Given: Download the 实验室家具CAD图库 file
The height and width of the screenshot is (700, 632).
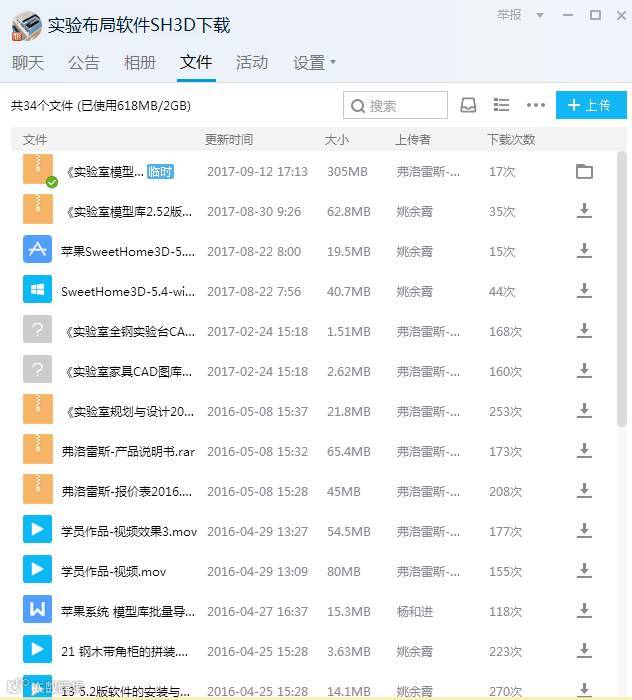Looking at the screenshot, I should [584, 371].
